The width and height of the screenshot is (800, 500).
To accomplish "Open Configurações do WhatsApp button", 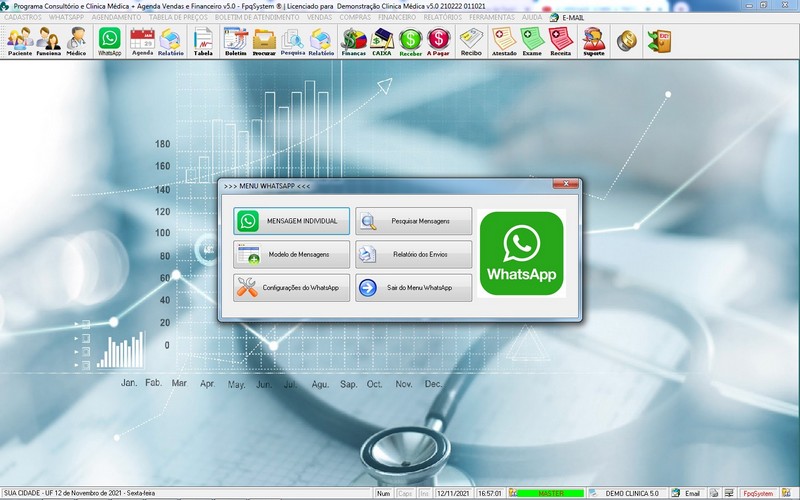I will coord(291,288).
